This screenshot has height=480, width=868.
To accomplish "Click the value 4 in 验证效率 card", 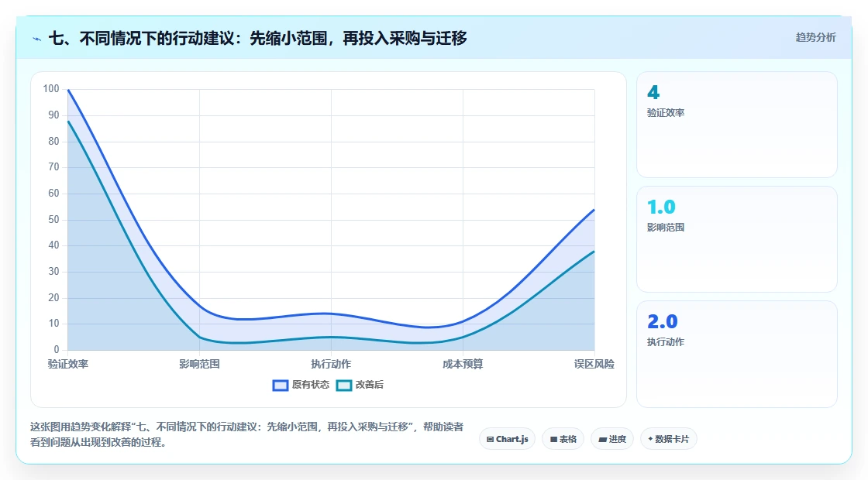I will point(653,92).
